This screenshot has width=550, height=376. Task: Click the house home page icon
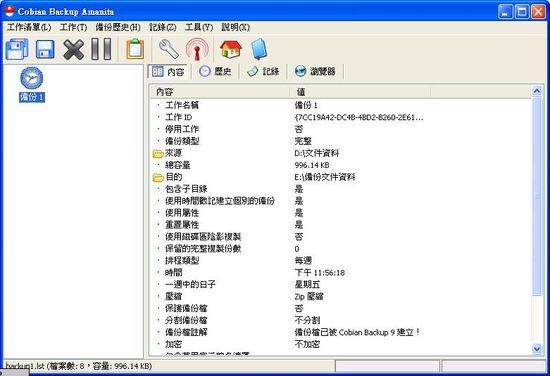(x=231, y=49)
